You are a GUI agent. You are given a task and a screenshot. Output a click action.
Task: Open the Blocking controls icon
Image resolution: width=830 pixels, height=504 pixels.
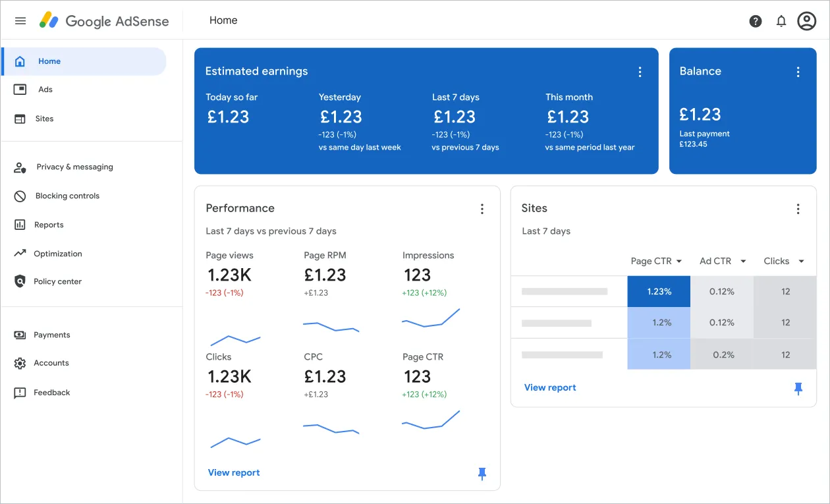pyautogui.click(x=20, y=196)
